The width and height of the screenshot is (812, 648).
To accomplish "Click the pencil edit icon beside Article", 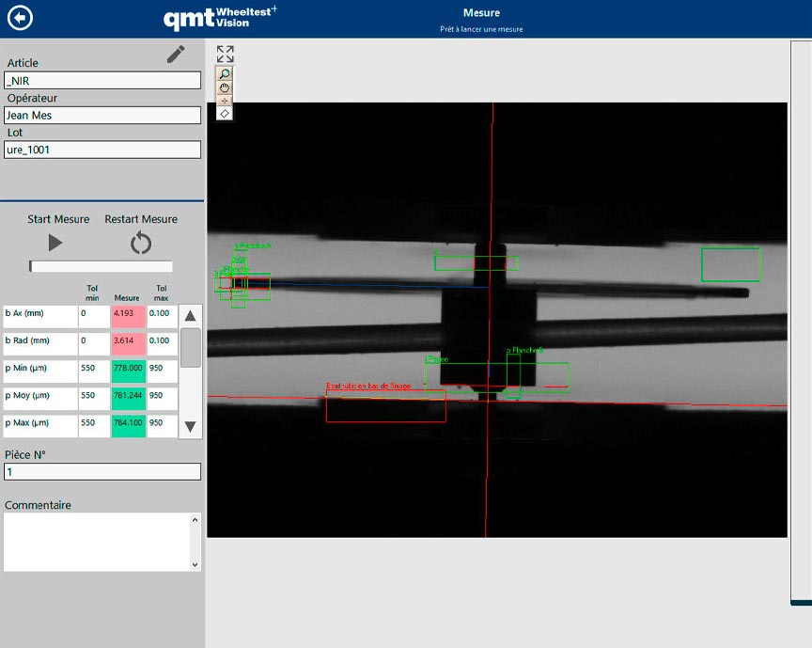I will 176,55.
